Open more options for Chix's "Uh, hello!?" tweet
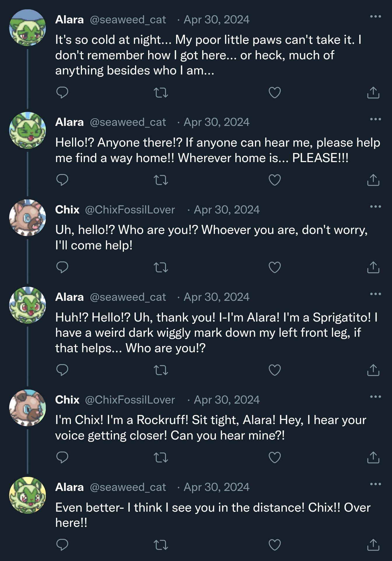 click(376, 206)
